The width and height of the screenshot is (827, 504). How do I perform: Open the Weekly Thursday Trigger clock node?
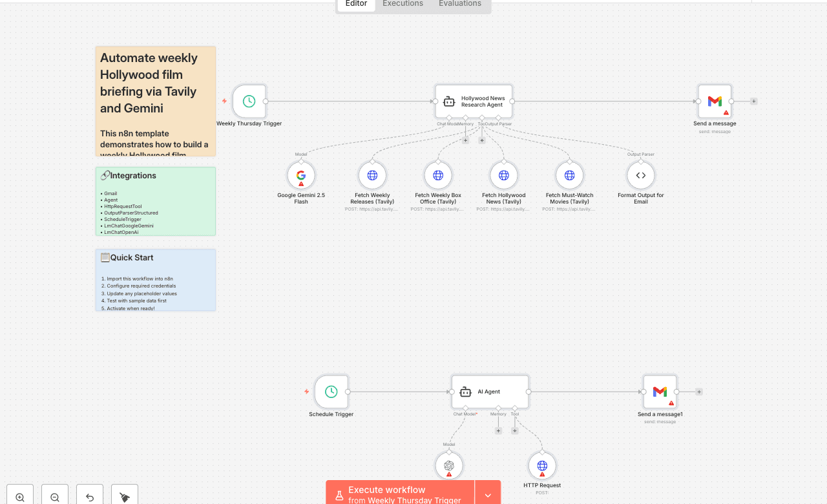249,101
